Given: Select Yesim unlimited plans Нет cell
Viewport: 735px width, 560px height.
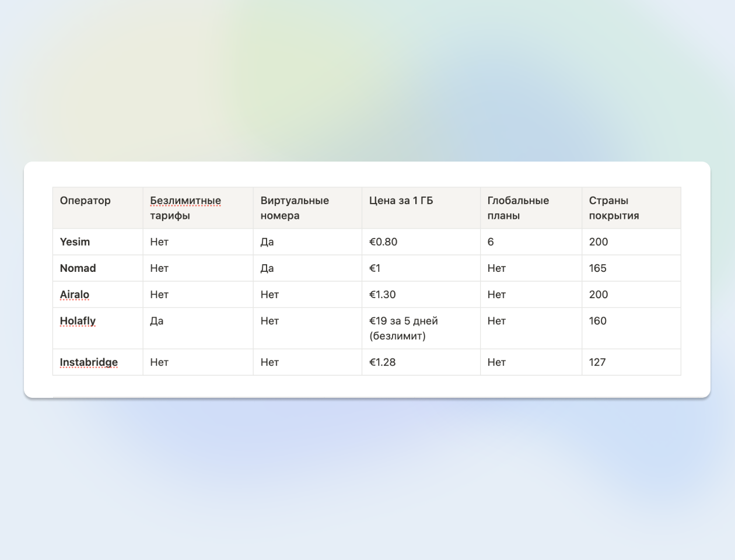Looking at the screenshot, I should click(198, 242).
